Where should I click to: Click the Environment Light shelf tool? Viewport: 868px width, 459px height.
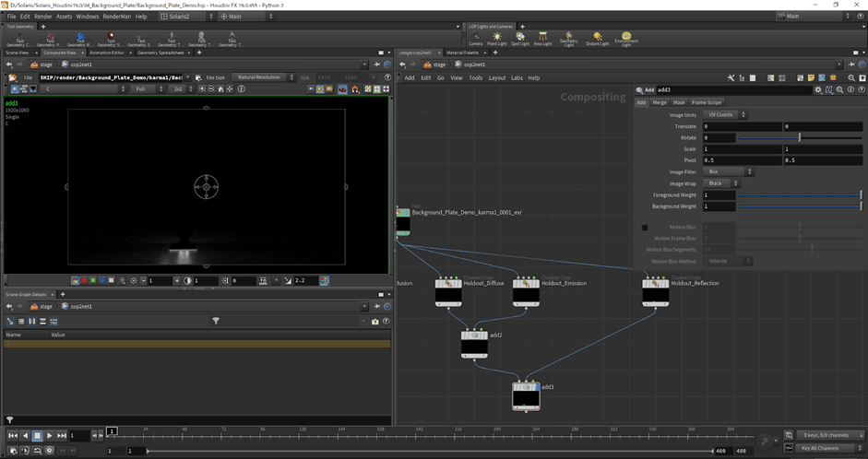tap(626, 38)
